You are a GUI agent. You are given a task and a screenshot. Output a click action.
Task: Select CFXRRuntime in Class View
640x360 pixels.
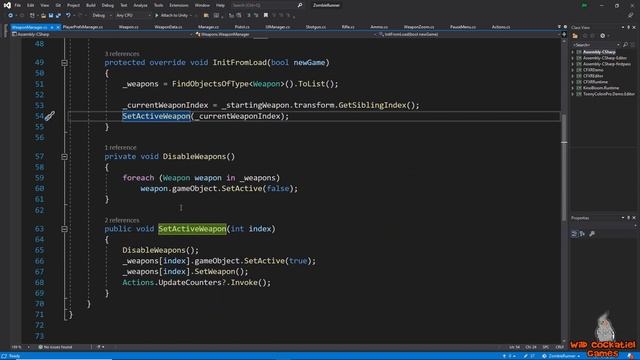595,82
